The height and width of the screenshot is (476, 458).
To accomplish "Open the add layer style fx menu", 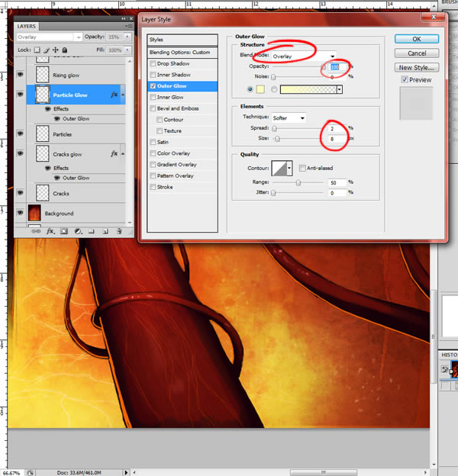I will coord(50,231).
